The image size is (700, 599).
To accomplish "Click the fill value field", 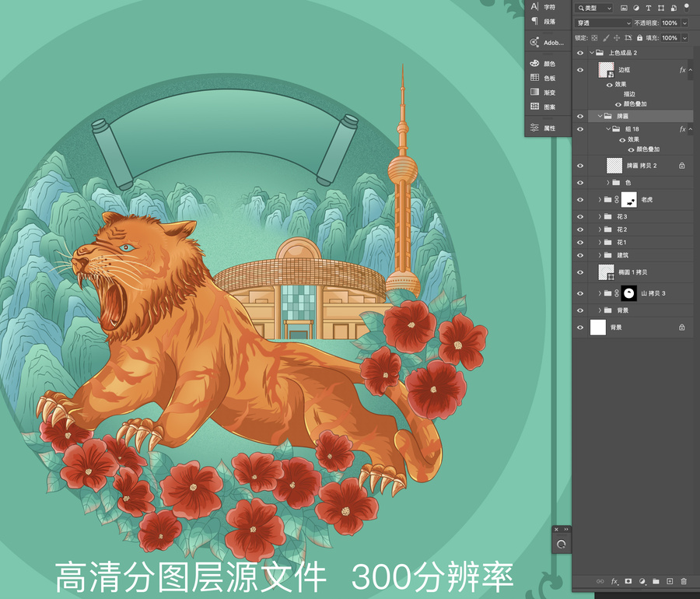I will point(670,38).
